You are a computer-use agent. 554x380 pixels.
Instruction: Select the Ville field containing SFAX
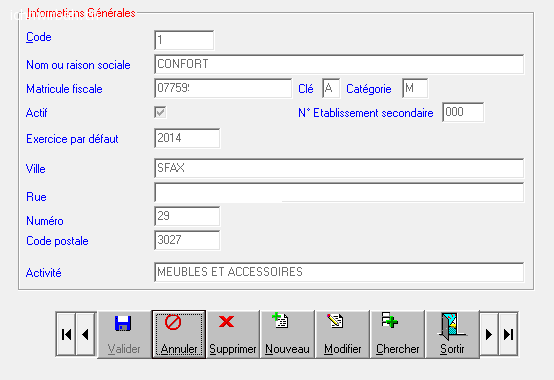pos(339,168)
